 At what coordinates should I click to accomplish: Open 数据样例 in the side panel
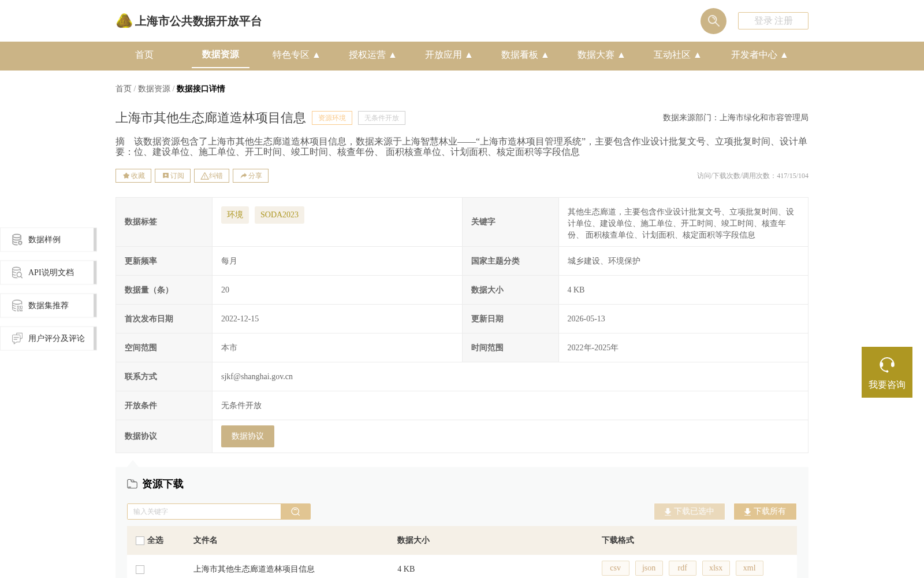[x=48, y=239]
